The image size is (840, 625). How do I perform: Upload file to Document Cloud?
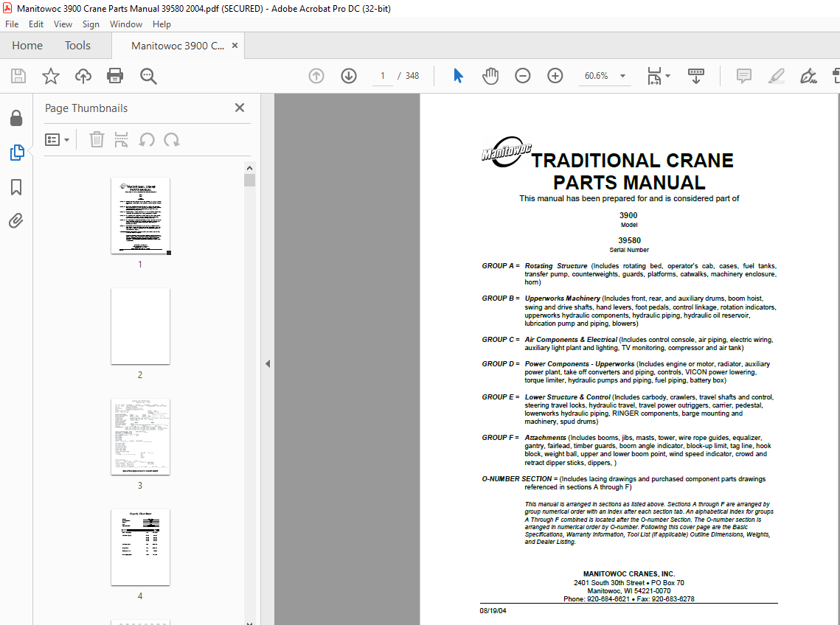(x=83, y=76)
